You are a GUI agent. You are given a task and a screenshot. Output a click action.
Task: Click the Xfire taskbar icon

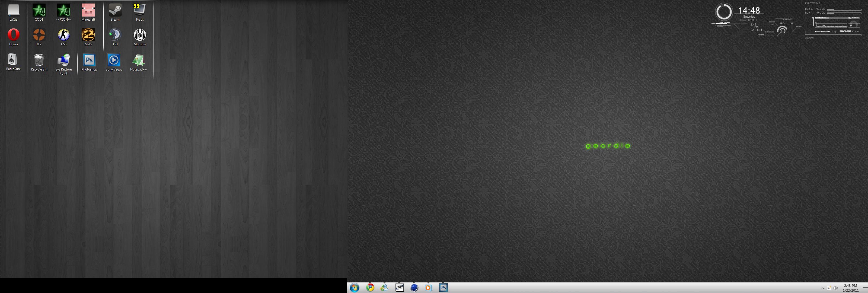(400, 288)
